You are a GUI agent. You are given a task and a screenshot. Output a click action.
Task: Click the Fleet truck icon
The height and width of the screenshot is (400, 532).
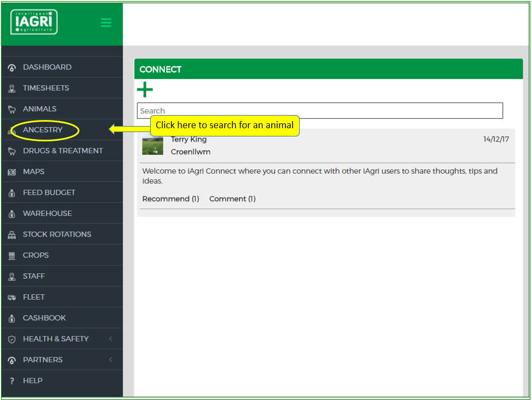click(12, 298)
